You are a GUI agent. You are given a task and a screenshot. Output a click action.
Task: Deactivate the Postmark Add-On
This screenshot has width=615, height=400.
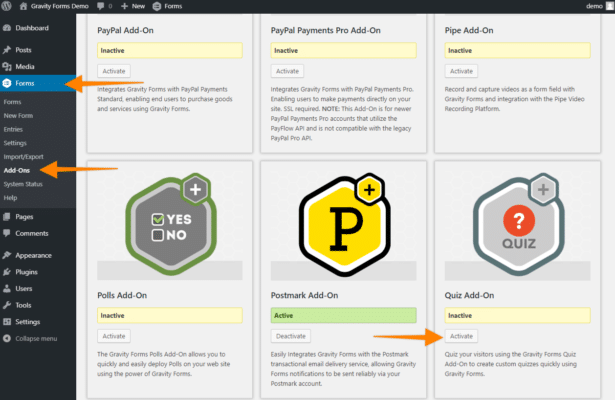(x=290, y=336)
